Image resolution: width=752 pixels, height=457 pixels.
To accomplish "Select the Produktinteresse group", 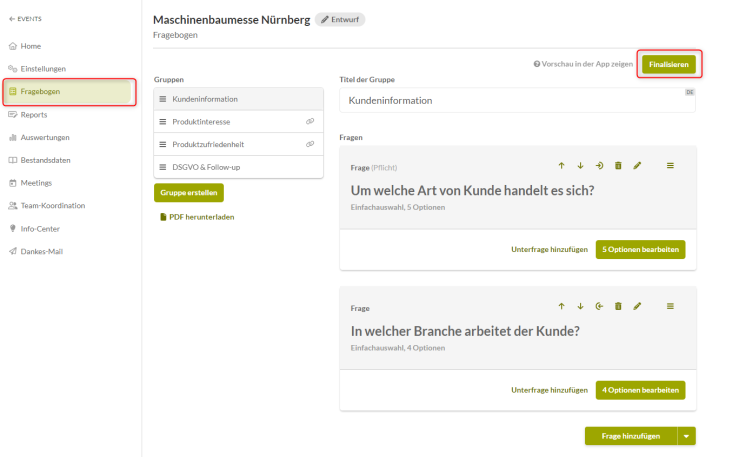I will [x=238, y=122].
